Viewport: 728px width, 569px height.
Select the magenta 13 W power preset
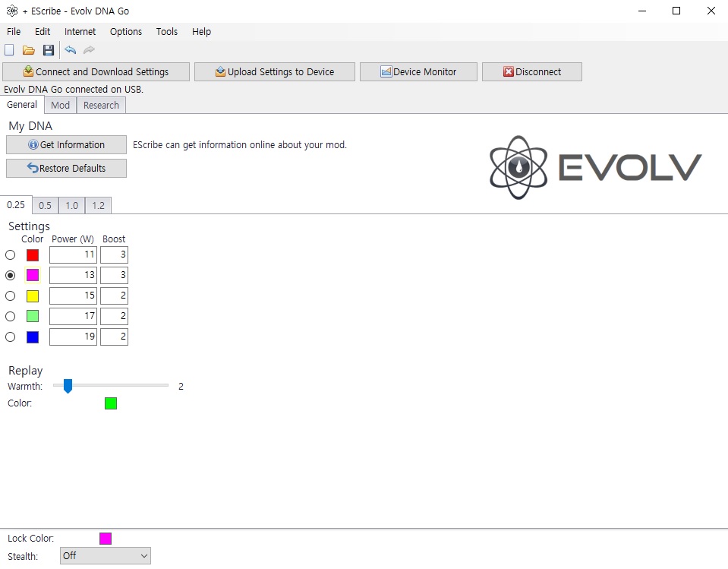coord(10,276)
